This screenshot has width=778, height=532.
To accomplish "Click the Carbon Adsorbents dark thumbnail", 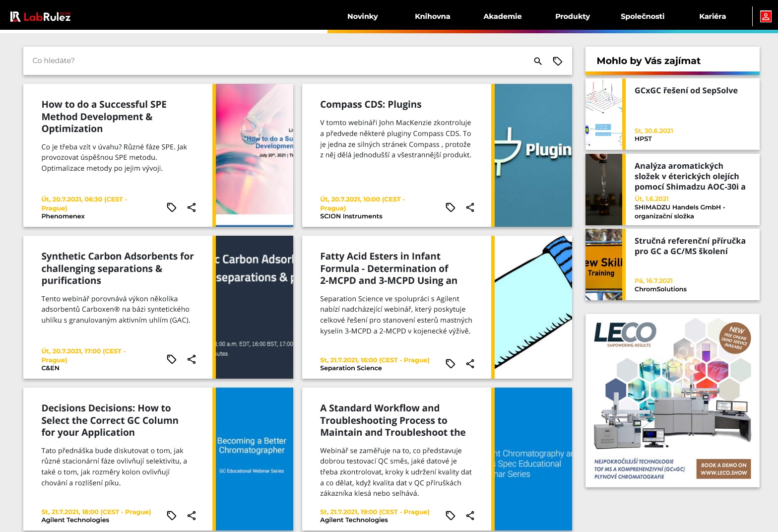I will coord(255,307).
